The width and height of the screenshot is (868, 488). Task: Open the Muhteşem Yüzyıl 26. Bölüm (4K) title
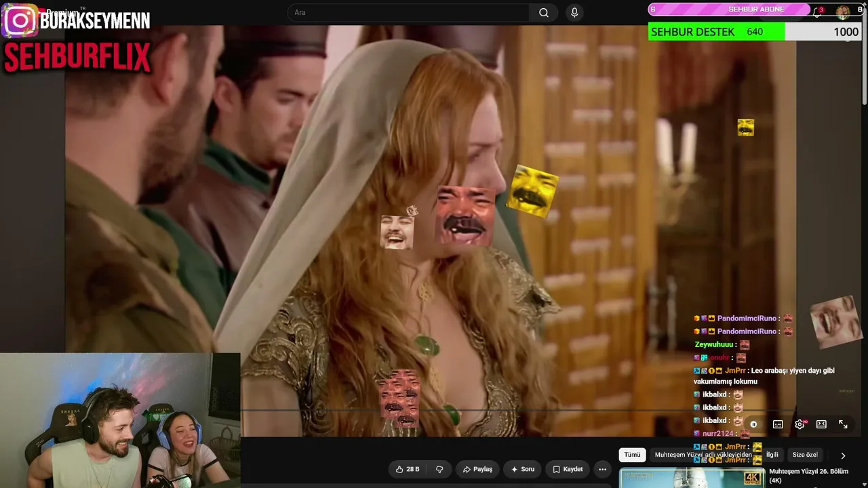[x=808, y=476]
